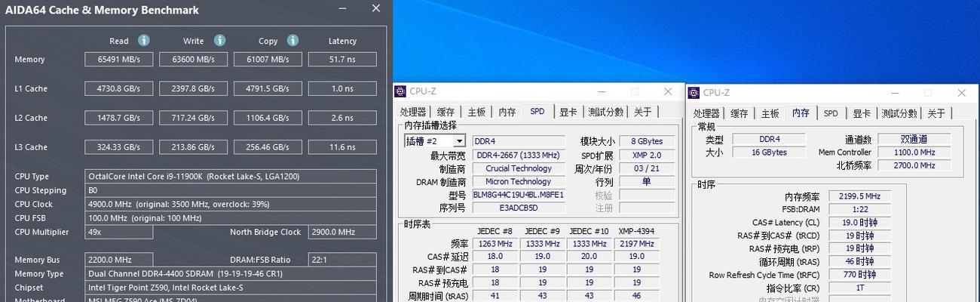This screenshot has width=980, height=302.
Task: Minimize the AIDA64 Cache & Memory Benchmark window
Action: (344, 9)
